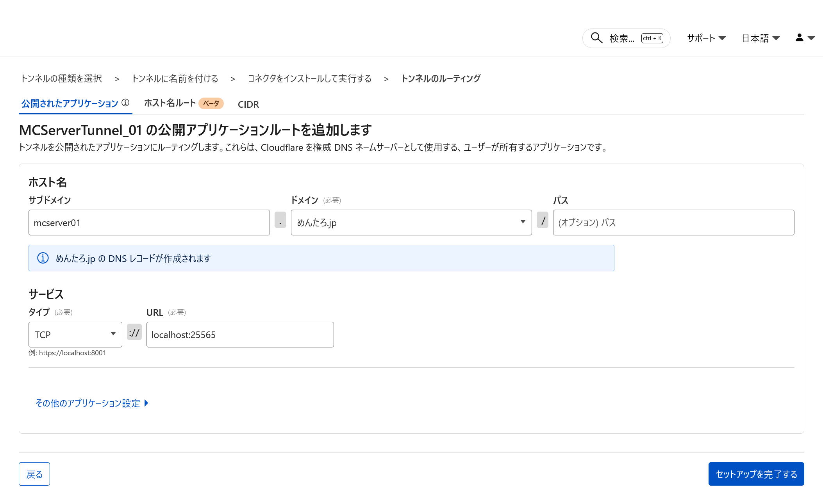Open the 日本語 language dropdown
The width and height of the screenshot is (823, 504).
coord(761,38)
